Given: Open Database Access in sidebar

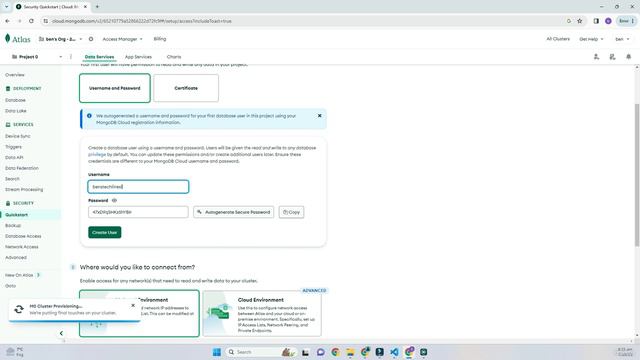Looking at the screenshot, I should coord(23,236).
